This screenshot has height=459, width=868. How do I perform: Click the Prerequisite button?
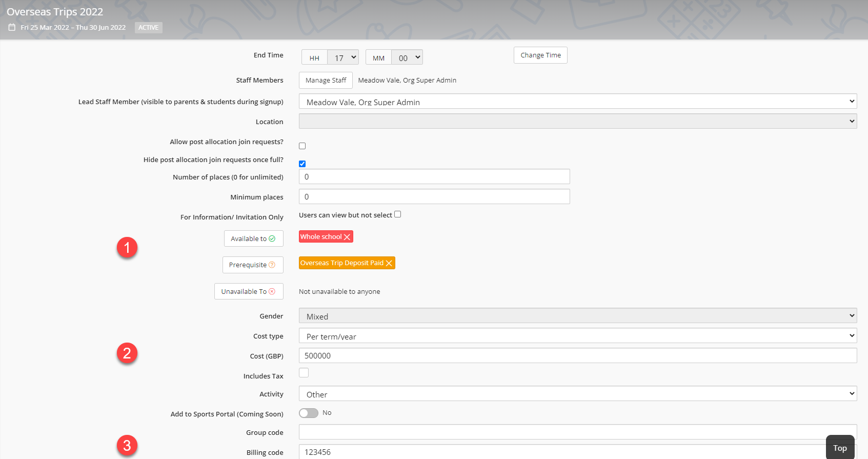(x=253, y=265)
